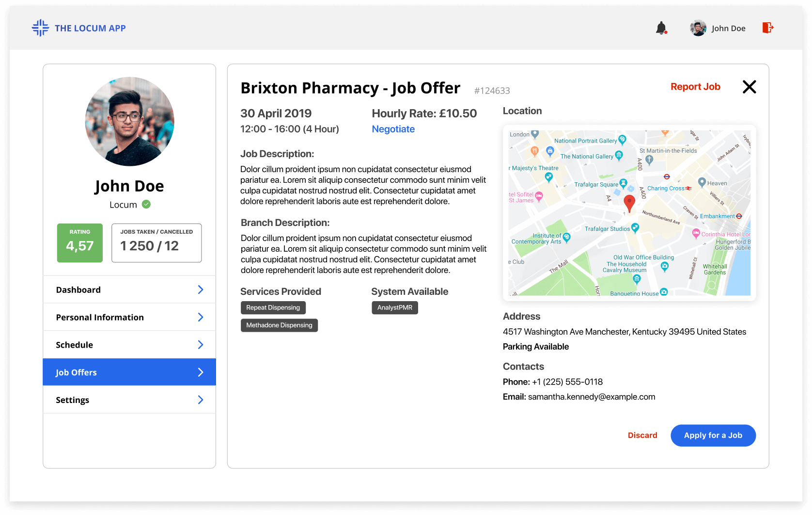Click the green verified checkmark badge
Image resolution: width=812 pixels, height=515 pixels.
pyautogui.click(x=146, y=204)
